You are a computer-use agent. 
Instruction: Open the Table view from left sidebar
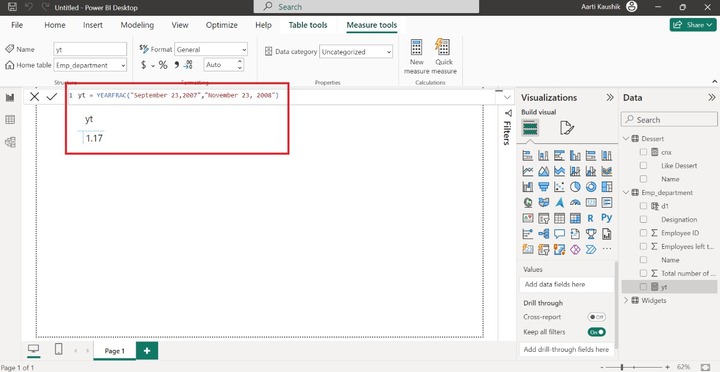tap(10, 120)
